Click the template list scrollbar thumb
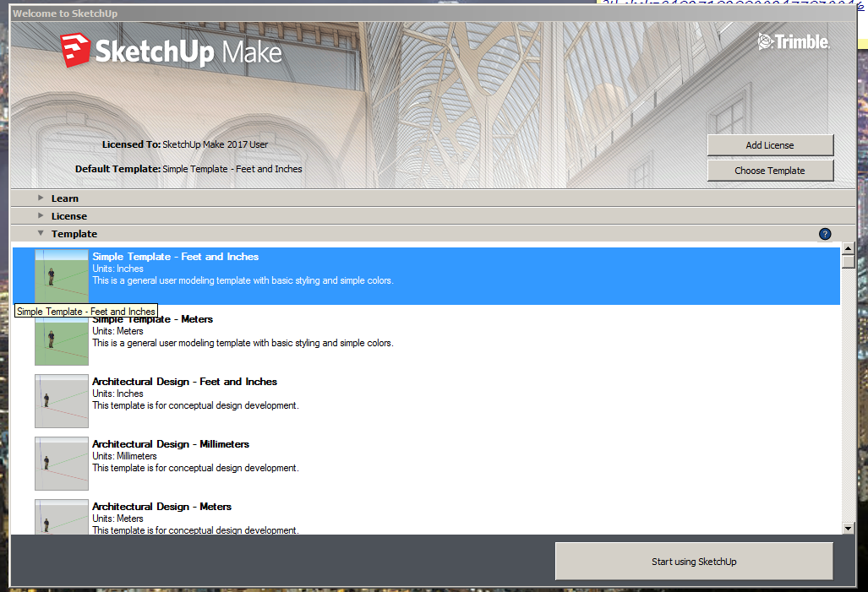 [x=848, y=262]
